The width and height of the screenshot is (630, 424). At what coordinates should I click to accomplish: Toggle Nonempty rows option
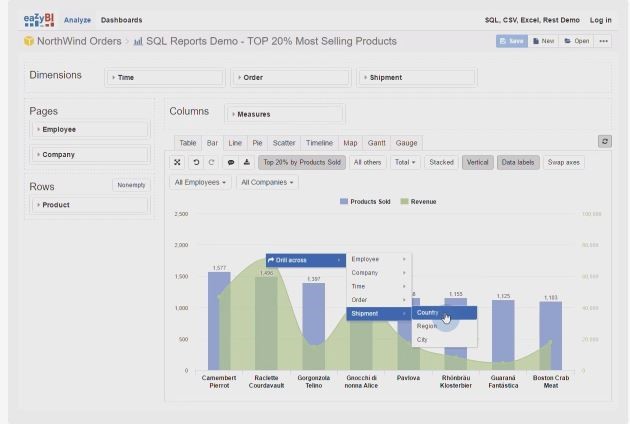131,185
